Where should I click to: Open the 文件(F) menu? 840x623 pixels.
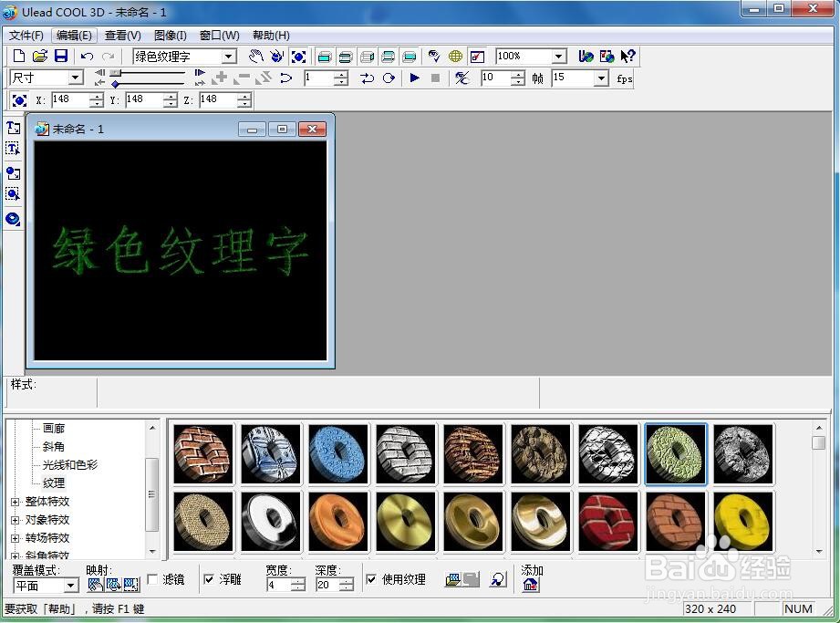(26, 36)
